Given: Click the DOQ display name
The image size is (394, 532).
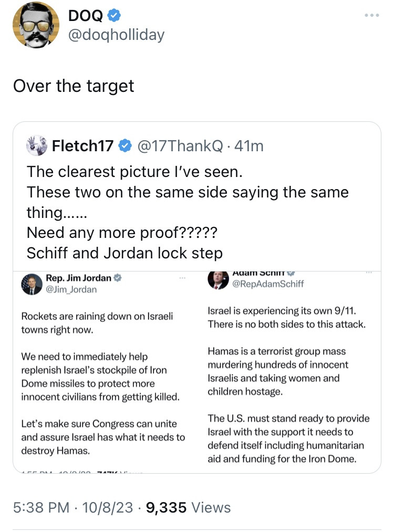Looking at the screenshot, I should (x=86, y=16).
